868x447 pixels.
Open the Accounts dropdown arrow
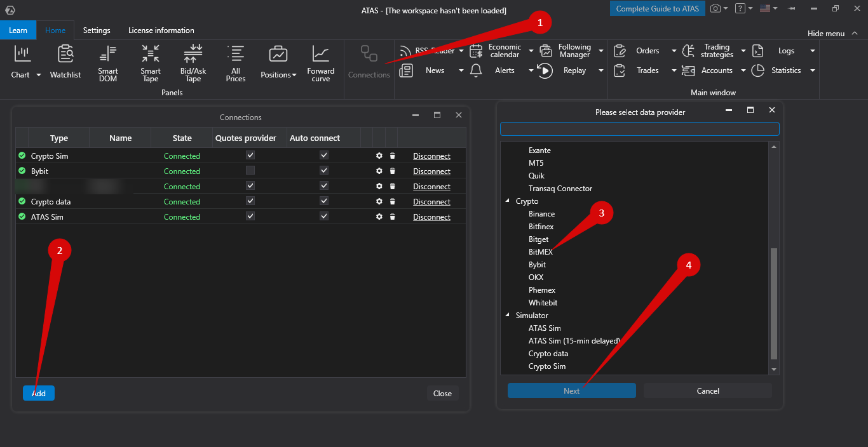click(742, 70)
